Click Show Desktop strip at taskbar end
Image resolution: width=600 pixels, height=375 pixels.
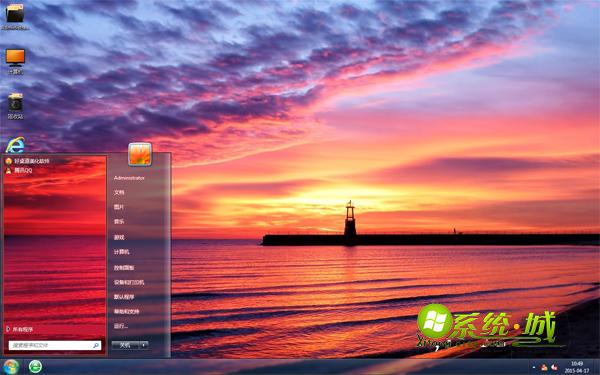(597, 367)
